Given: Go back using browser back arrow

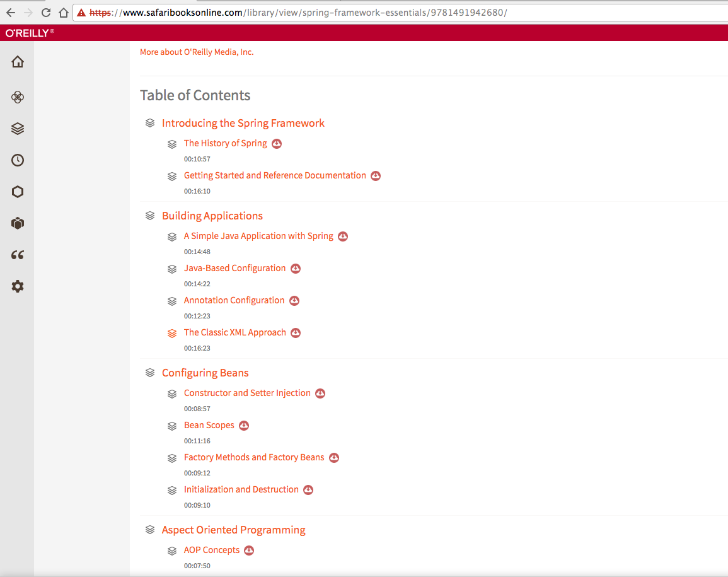Looking at the screenshot, I should tap(11, 13).
